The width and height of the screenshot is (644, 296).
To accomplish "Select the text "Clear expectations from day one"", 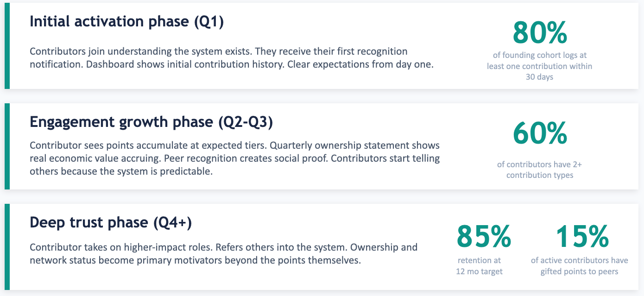I will point(360,64).
